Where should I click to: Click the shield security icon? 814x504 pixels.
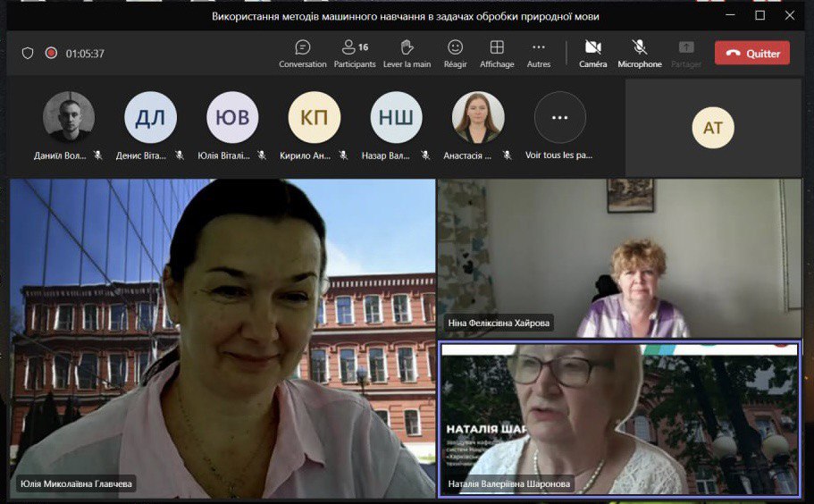pyautogui.click(x=28, y=54)
